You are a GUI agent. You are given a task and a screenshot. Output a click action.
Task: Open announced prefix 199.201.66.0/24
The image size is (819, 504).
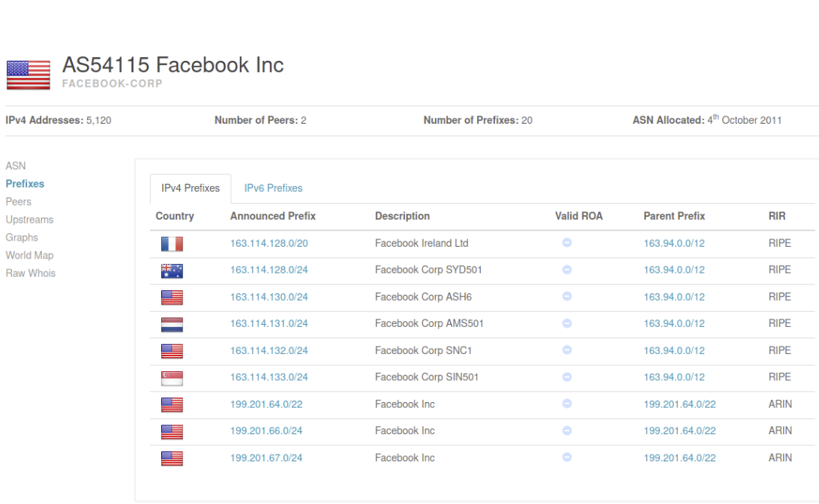[x=266, y=431]
